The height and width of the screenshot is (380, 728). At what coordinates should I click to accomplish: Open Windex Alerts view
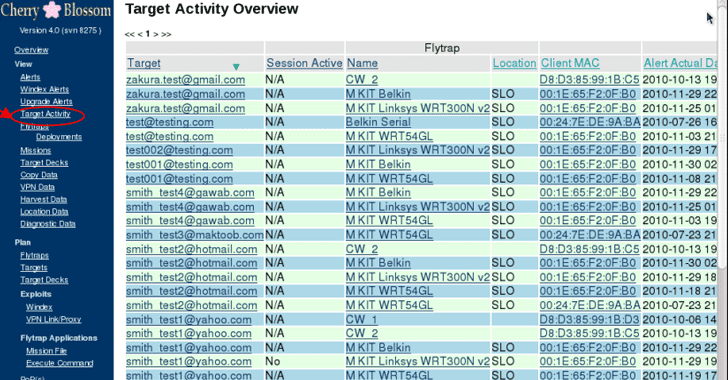[45, 89]
